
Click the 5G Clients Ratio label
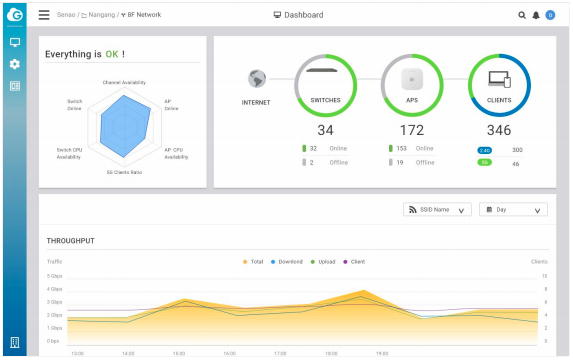tap(124, 172)
